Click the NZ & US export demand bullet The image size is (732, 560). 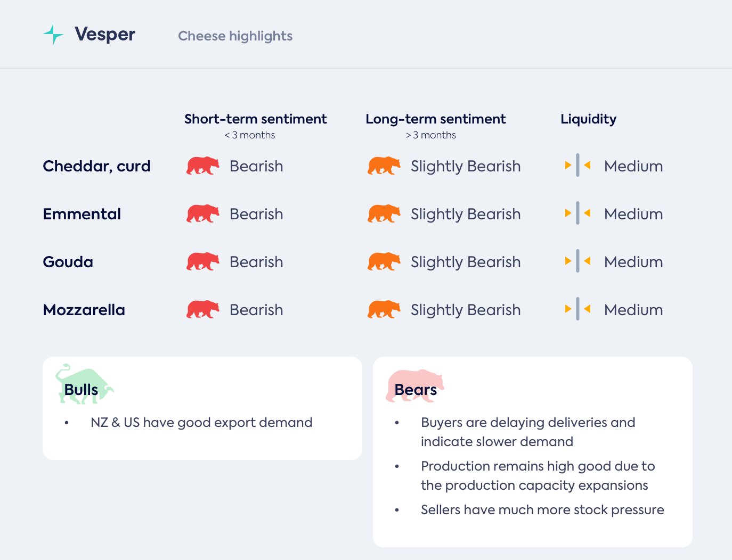pyautogui.click(x=201, y=423)
